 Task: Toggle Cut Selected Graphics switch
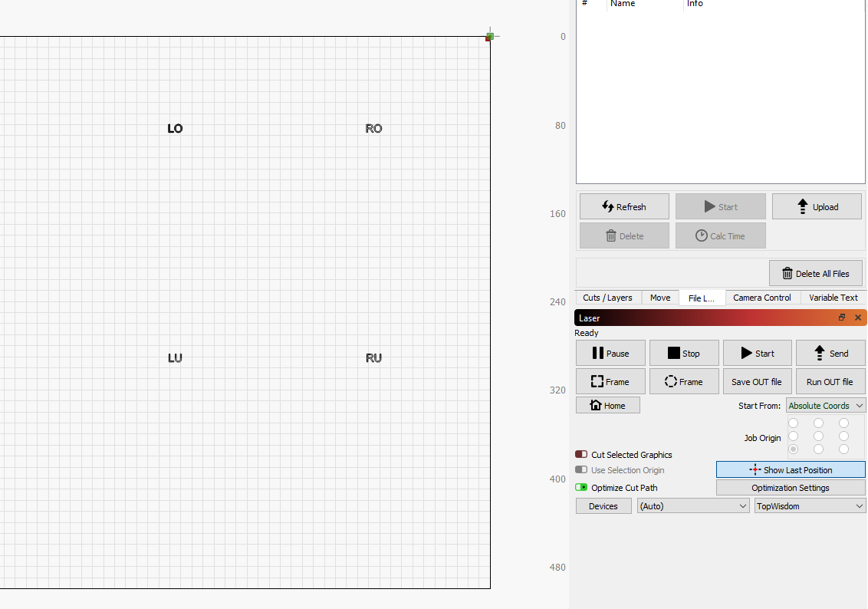[x=581, y=455]
